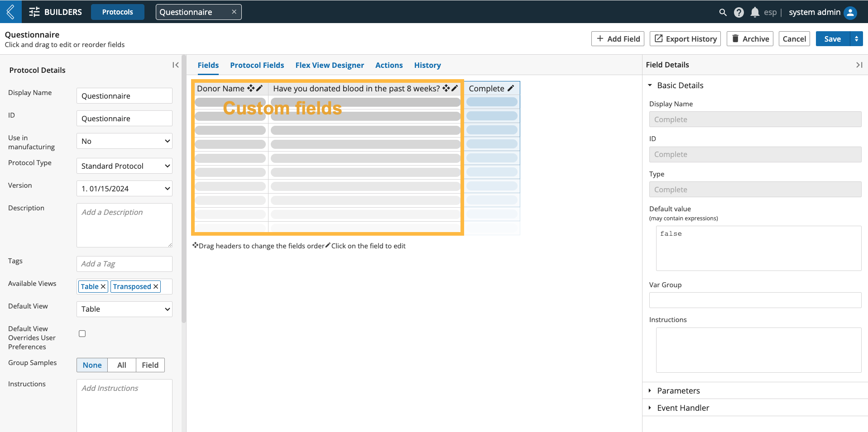Expand the Parameters section

(x=650, y=390)
